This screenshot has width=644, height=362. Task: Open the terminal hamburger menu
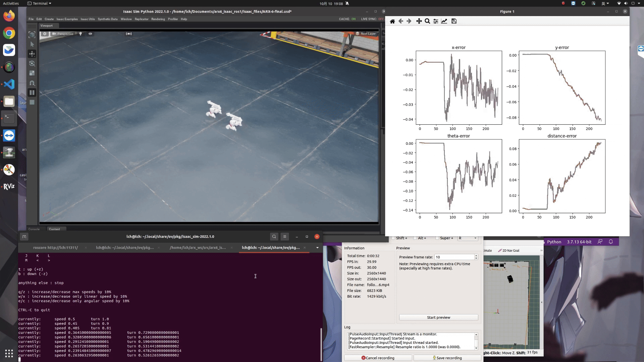tap(285, 237)
